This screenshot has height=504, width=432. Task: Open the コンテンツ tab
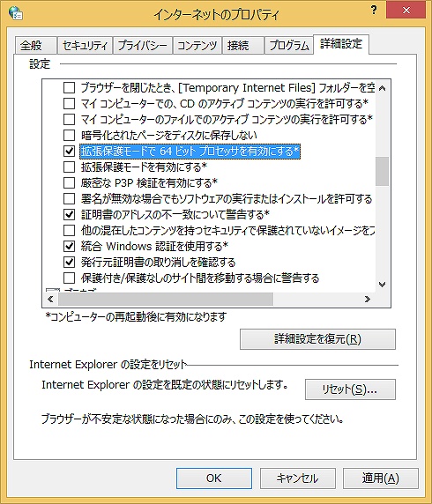(197, 45)
